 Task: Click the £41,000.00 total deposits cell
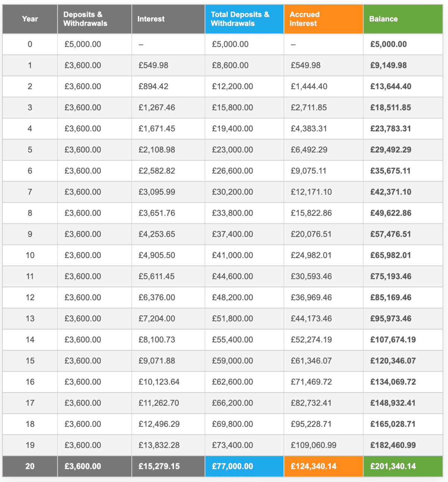point(232,255)
